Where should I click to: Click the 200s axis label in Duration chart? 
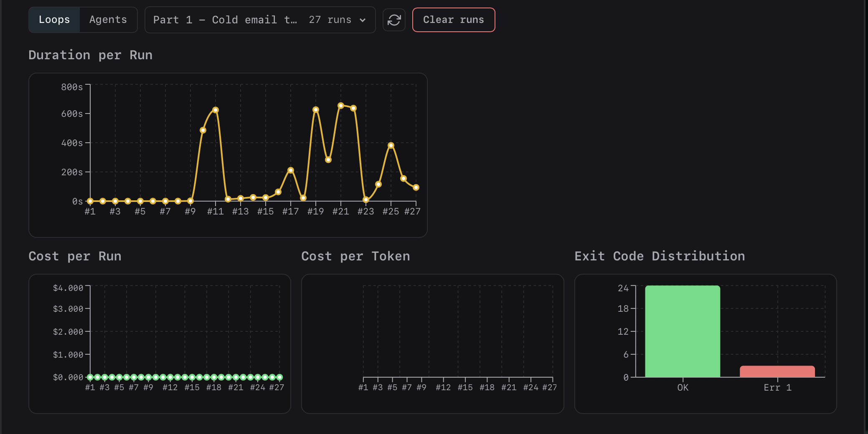[x=72, y=172]
